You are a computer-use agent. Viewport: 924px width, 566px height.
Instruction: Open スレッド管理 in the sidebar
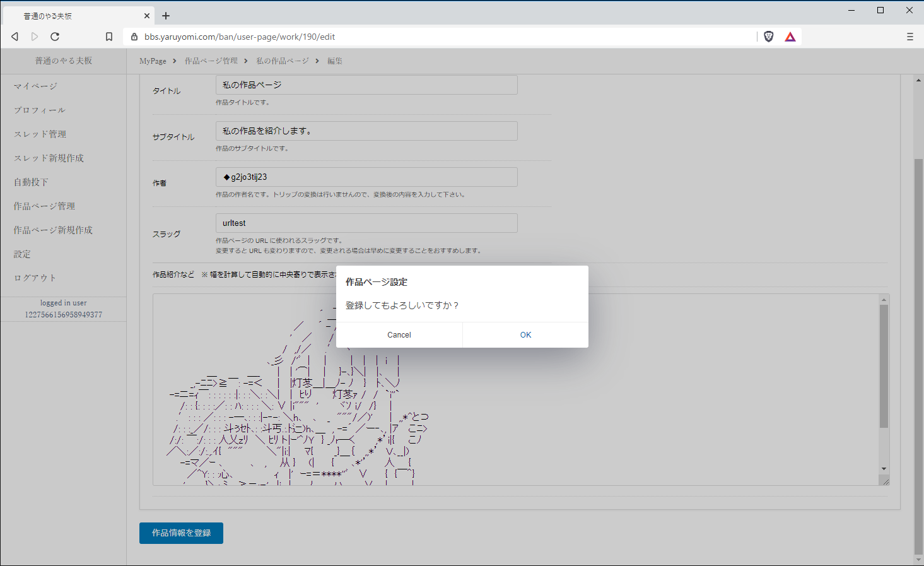point(38,134)
